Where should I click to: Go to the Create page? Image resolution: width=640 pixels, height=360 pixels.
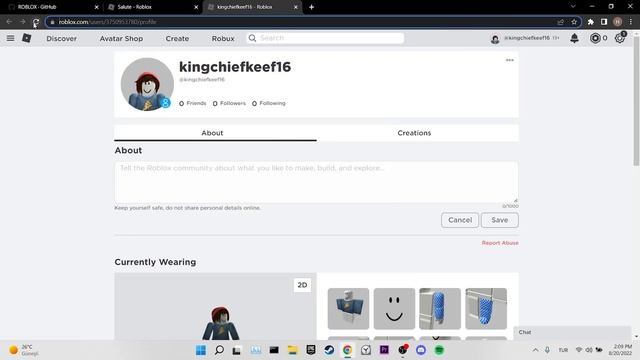(177, 38)
